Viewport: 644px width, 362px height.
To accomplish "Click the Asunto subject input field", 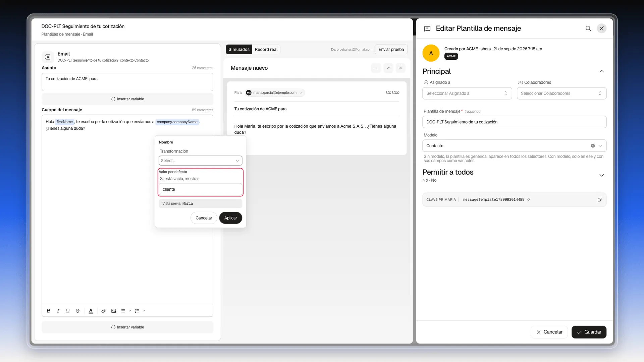I will pos(127,82).
